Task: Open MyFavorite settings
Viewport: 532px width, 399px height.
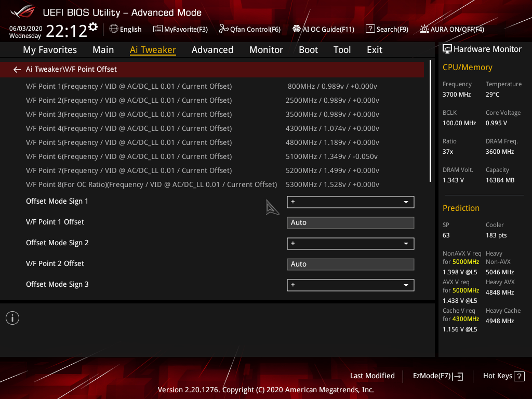Action: click(180, 29)
